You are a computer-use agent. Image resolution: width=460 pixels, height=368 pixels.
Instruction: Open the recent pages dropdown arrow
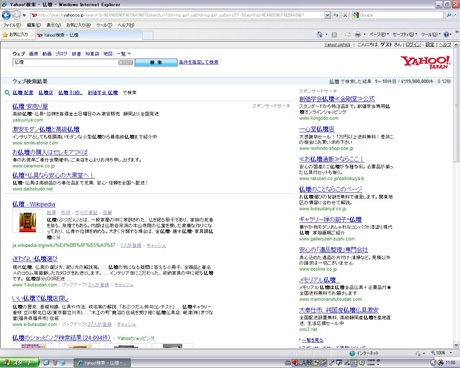[x=24, y=15]
